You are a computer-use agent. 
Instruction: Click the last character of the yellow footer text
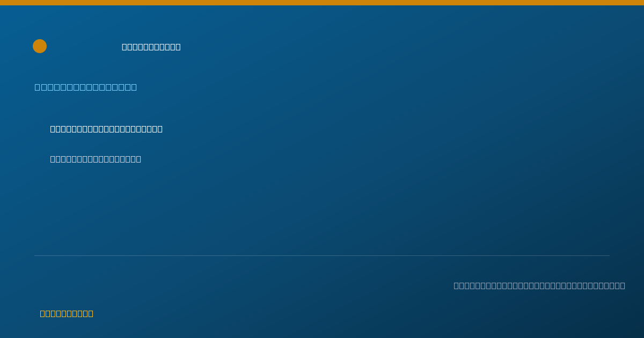click(91, 313)
